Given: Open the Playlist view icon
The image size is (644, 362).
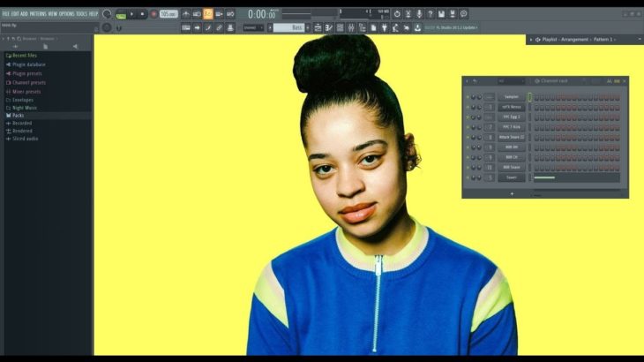Looking at the screenshot, I should click(x=318, y=27).
